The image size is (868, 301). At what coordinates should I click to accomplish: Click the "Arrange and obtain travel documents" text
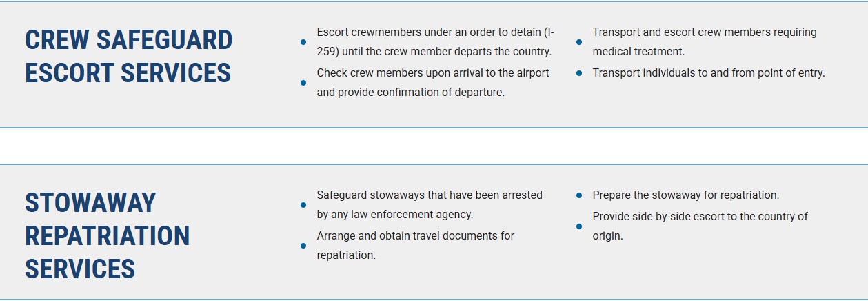(x=415, y=235)
